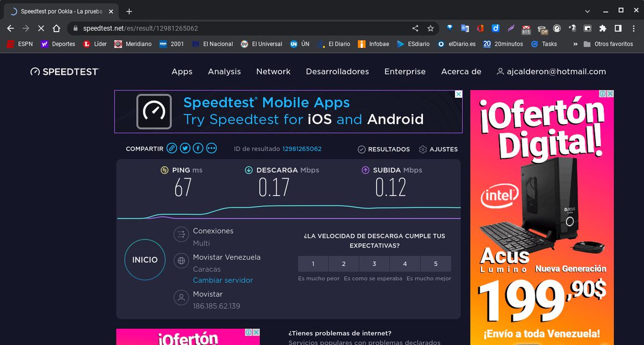Click inside the address bar
644x345 pixels.
(215, 28)
